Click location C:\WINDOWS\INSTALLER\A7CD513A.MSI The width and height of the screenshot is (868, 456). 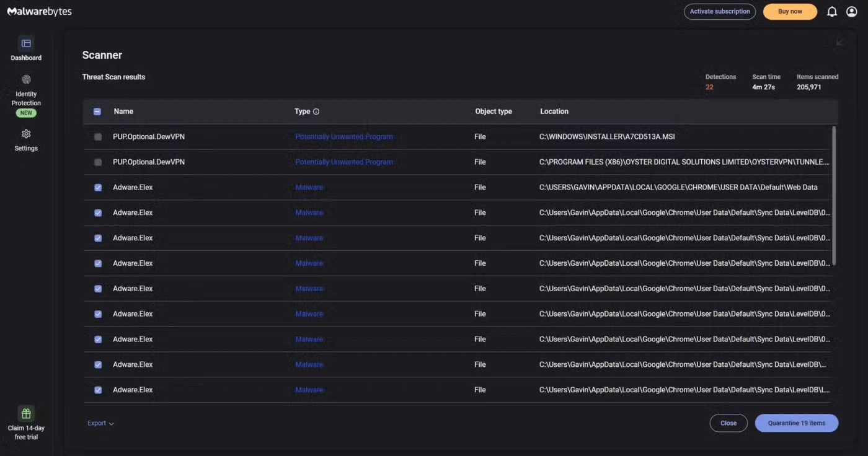pyautogui.click(x=607, y=137)
